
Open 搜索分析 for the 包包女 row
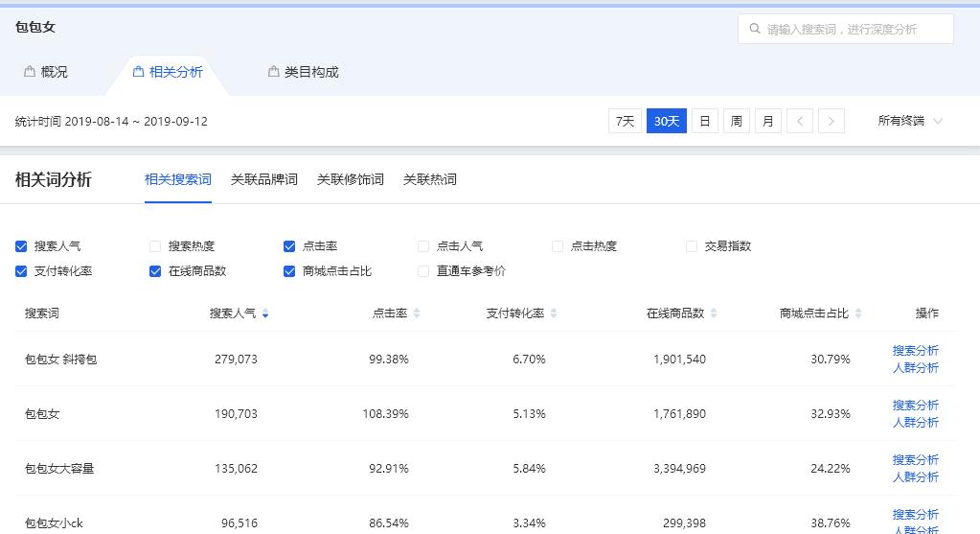tap(916, 406)
